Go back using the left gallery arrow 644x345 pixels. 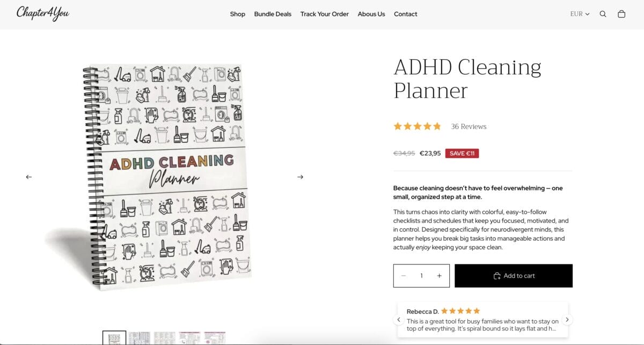28,176
